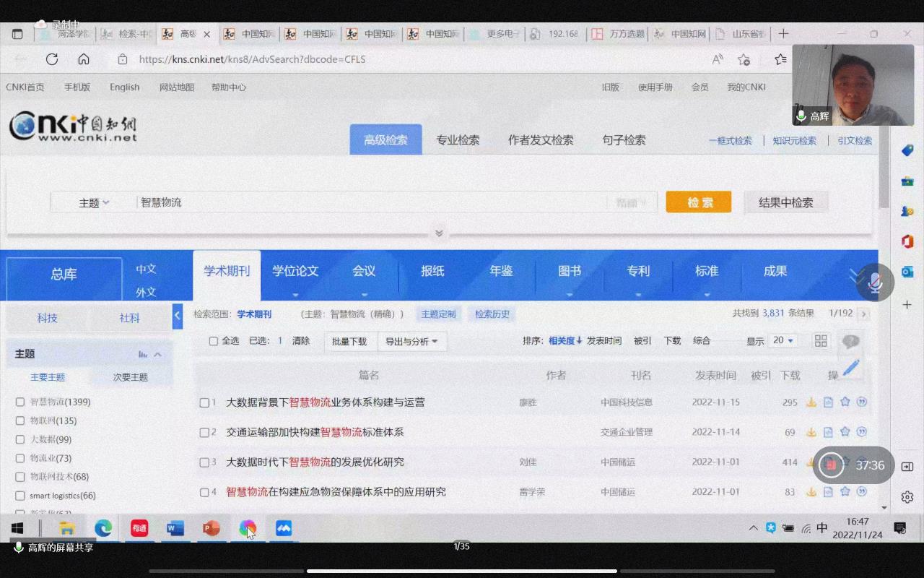Switch to the 专业检索 tab

[x=458, y=140]
